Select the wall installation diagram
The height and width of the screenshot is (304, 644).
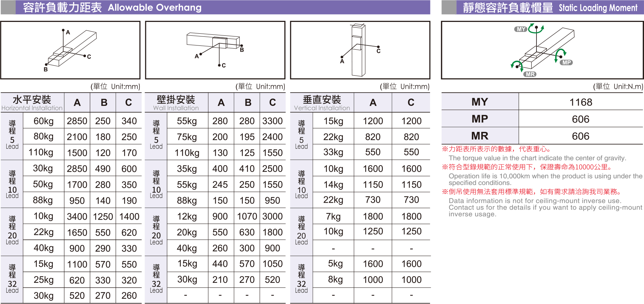click(215, 50)
